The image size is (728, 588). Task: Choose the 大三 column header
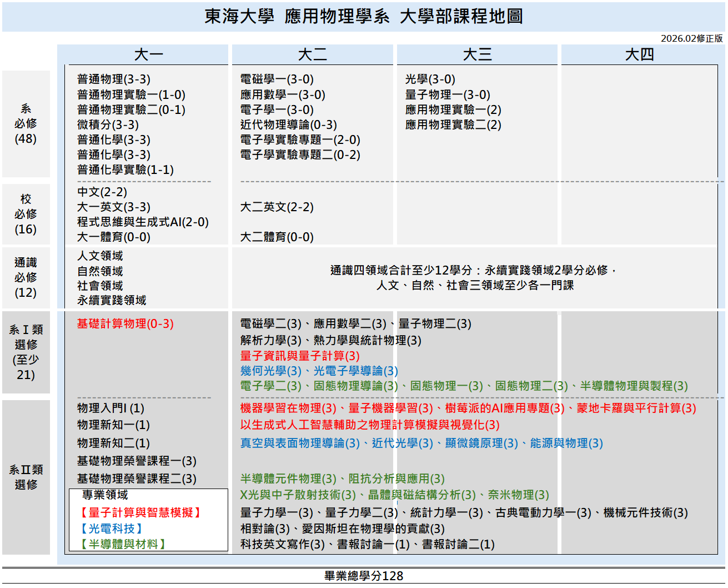click(477, 54)
